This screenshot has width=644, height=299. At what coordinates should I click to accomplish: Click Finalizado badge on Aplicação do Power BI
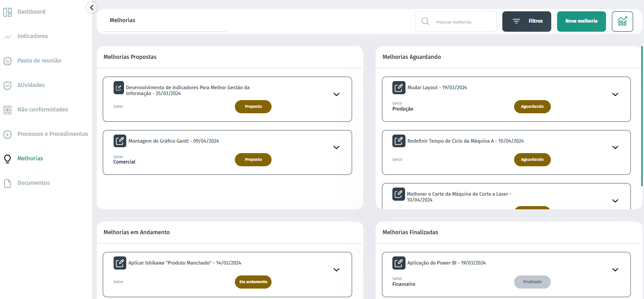532,282
